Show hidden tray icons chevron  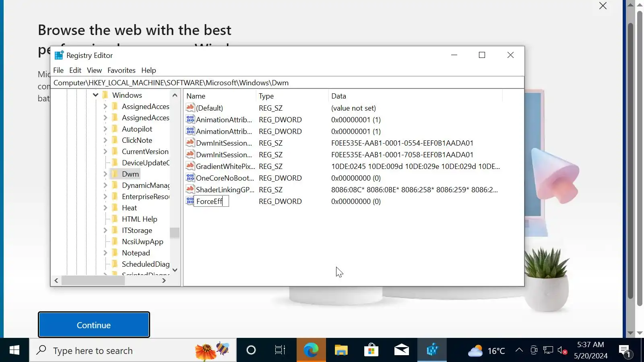[x=519, y=350]
